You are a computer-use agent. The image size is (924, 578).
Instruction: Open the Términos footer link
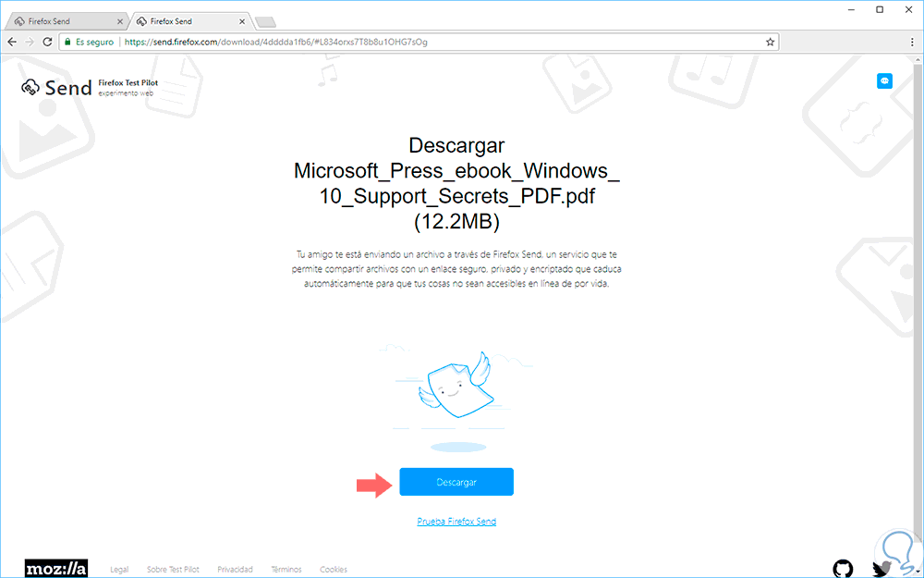point(286,569)
